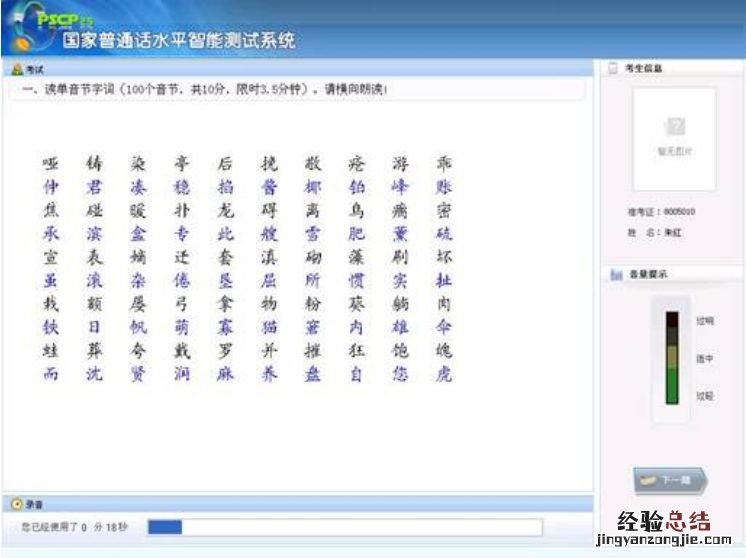
Task: Click the character 峰
Action: [x=400, y=187]
